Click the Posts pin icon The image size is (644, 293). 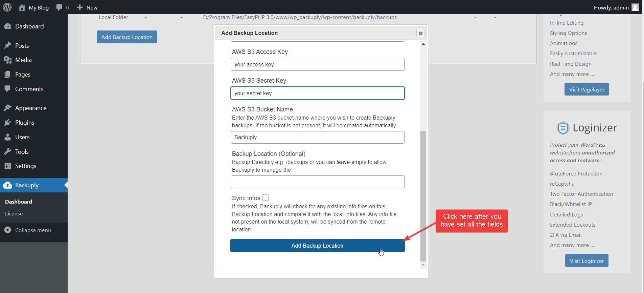[x=8, y=45]
